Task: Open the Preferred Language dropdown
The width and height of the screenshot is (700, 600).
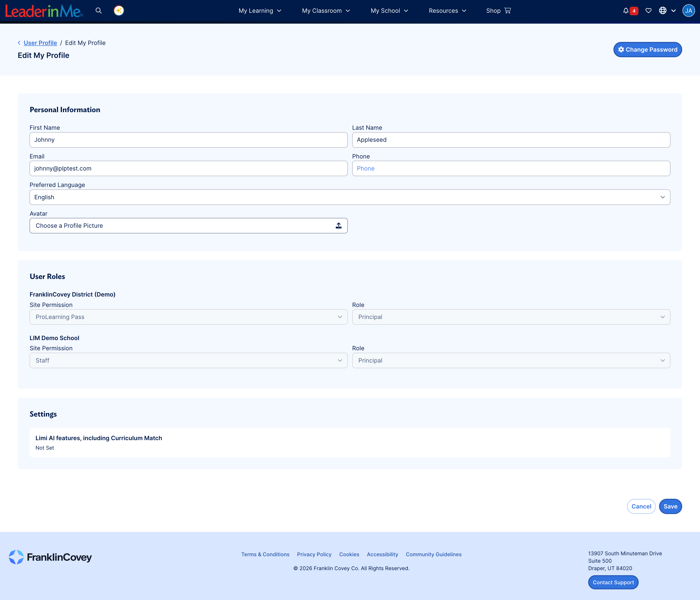Action: pos(350,197)
